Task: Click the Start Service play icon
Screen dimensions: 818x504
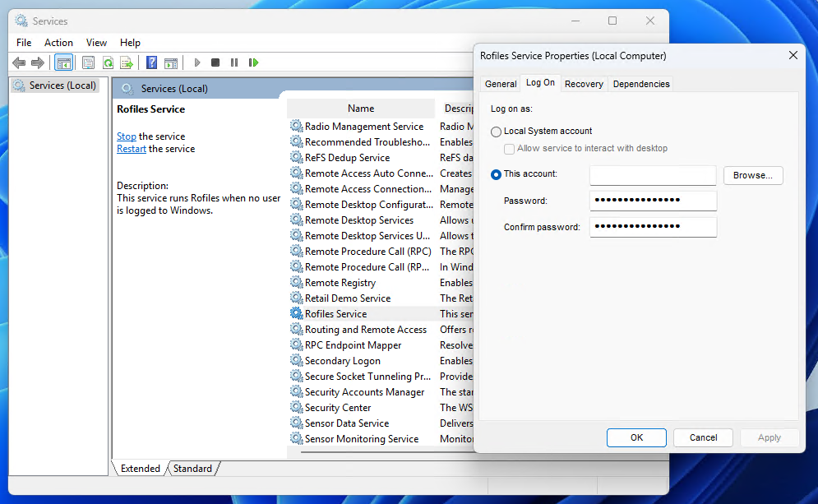Action: pos(197,62)
